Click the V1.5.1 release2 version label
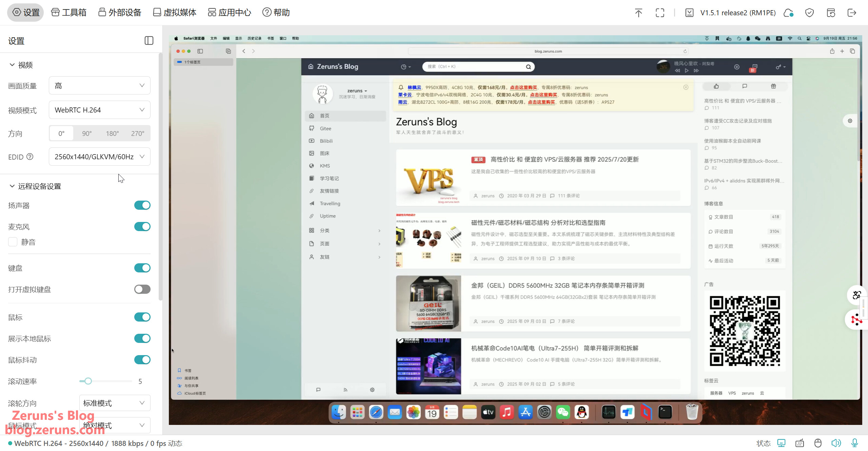The height and width of the screenshot is (451, 868). click(x=738, y=13)
